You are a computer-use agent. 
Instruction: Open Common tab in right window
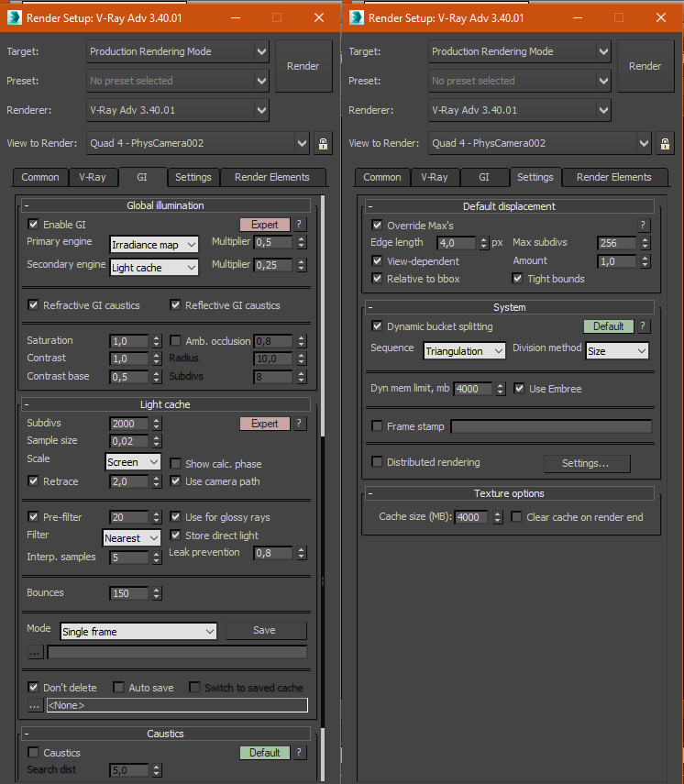[382, 178]
